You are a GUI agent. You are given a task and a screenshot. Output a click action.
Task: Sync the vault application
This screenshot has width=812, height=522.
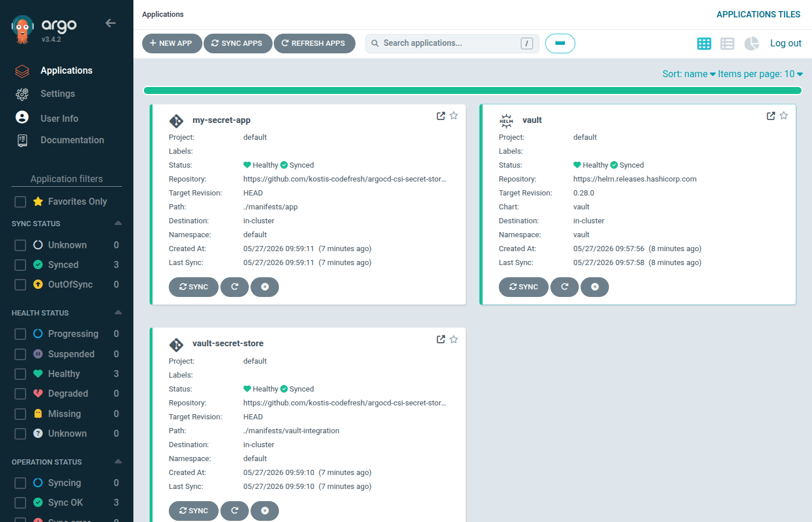coord(524,287)
